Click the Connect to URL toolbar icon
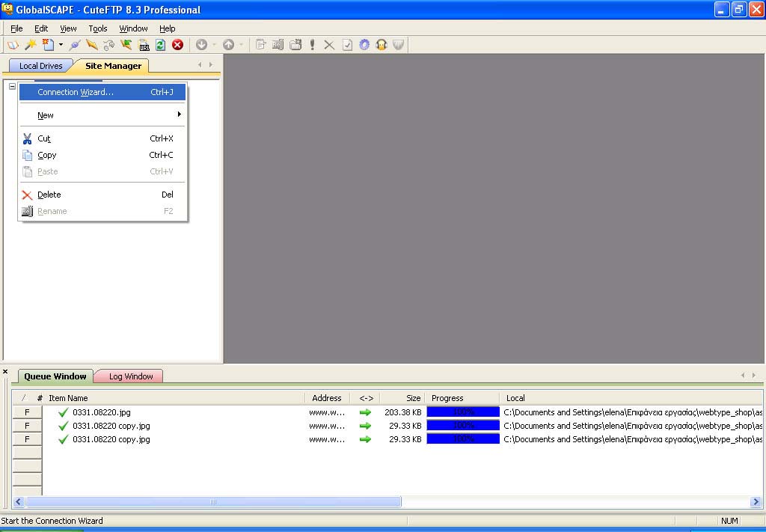Screen dimensions: 766x532 [144, 45]
